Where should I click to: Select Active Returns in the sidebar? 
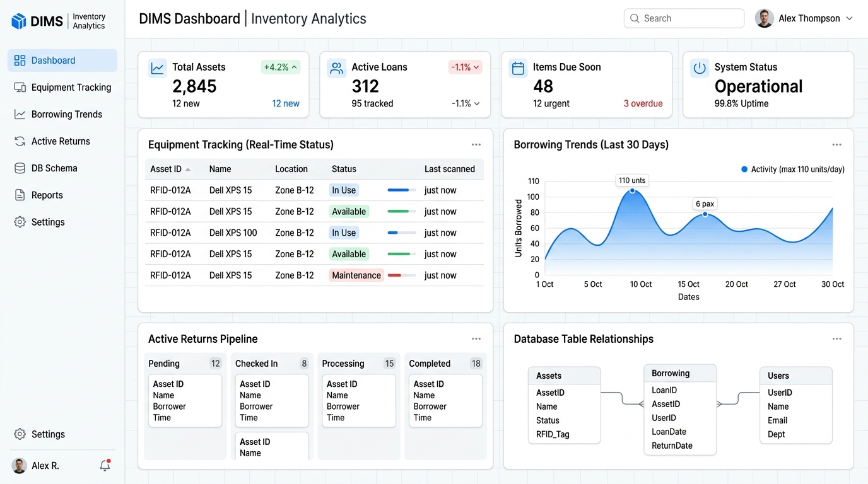pyautogui.click(x=62, y=141)
